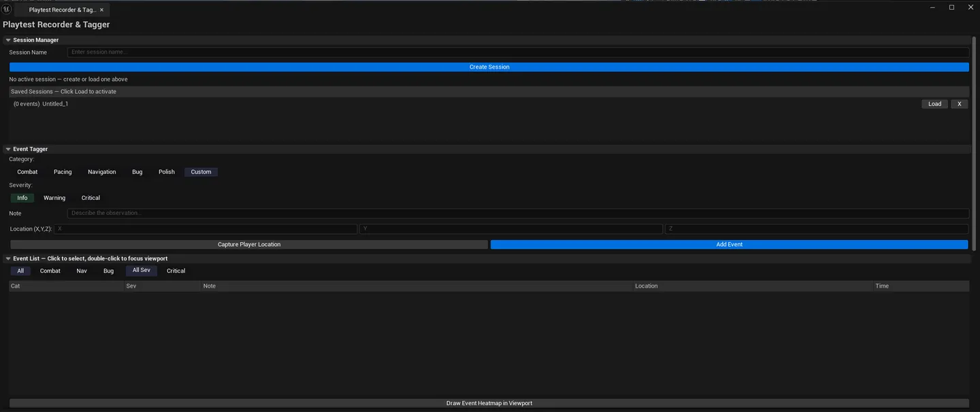Viewport: 980px width, 412px height.
Task: Filter event list by All Sev
Action: 142,271
